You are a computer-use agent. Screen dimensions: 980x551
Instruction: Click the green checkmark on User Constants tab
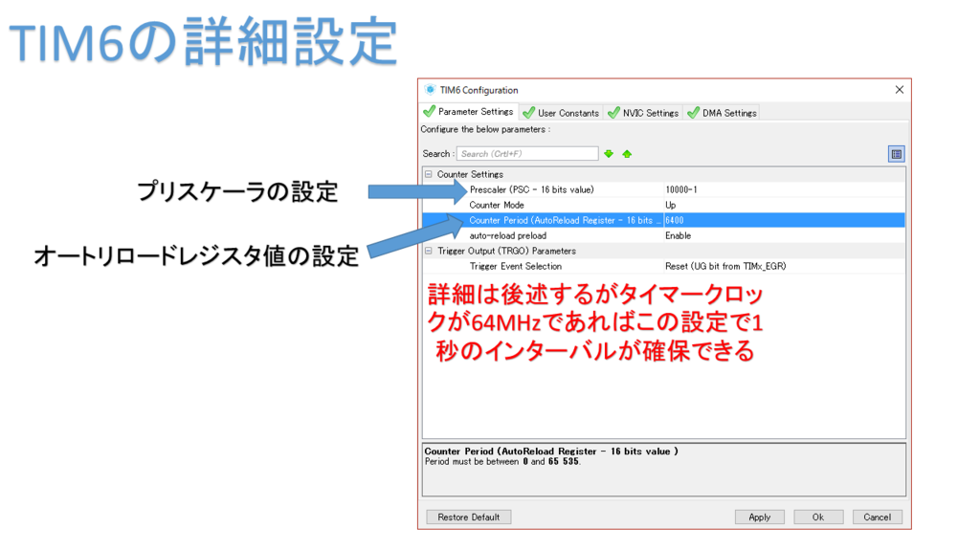coord(530,112)
